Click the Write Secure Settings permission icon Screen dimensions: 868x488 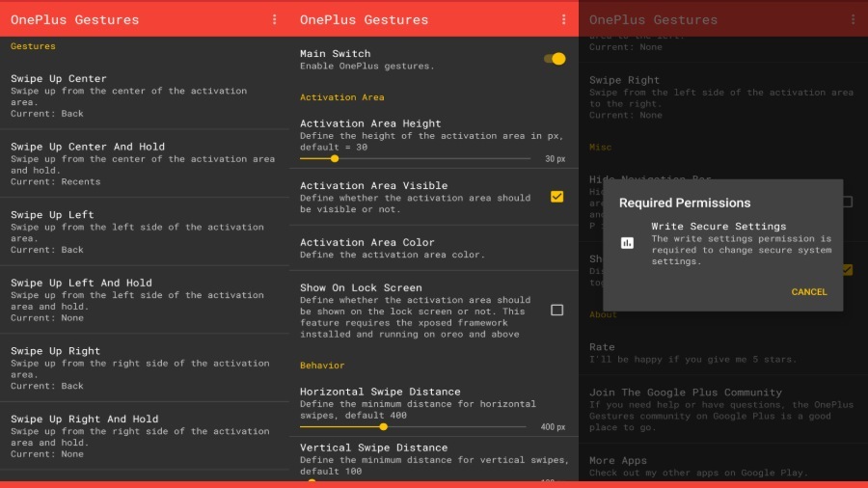click(627, 243)
